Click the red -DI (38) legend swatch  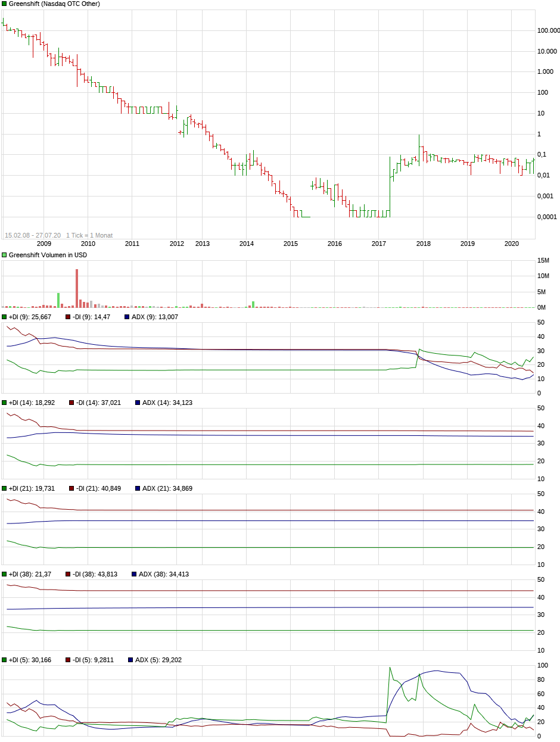pyautogui.click(x=68, y=574)
